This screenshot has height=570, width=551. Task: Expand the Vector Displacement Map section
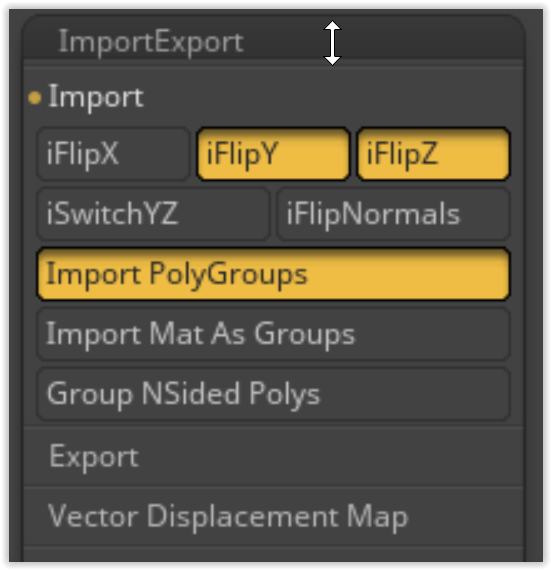point(273,516)
